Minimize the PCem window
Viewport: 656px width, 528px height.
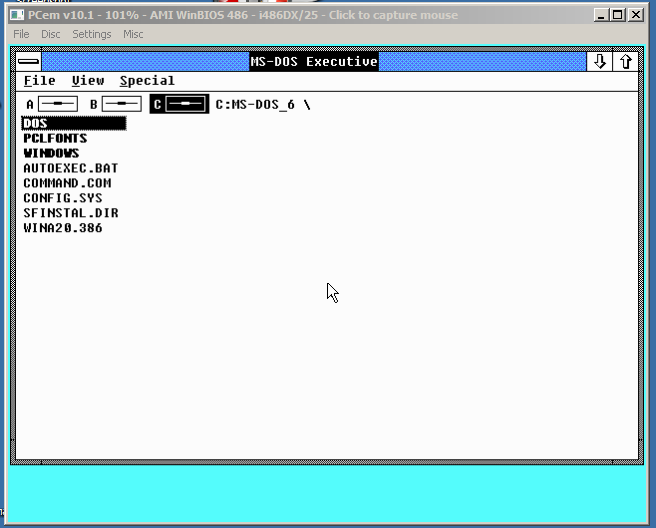601,15
